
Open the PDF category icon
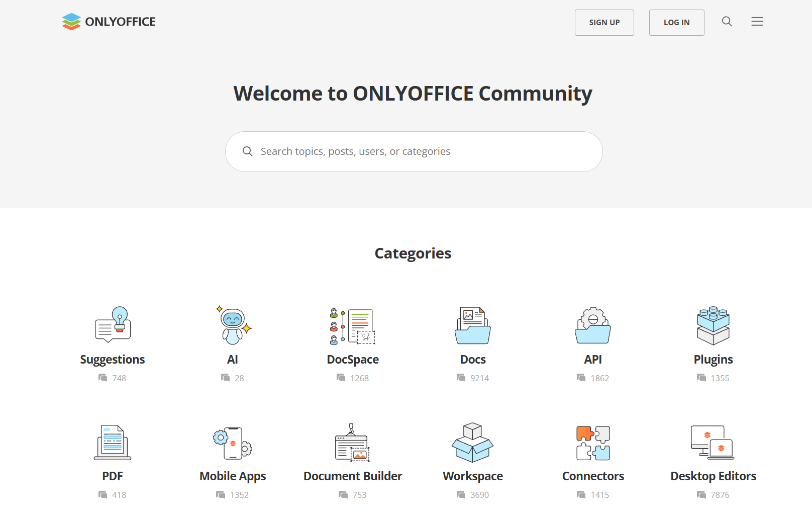tap(113, 443)
